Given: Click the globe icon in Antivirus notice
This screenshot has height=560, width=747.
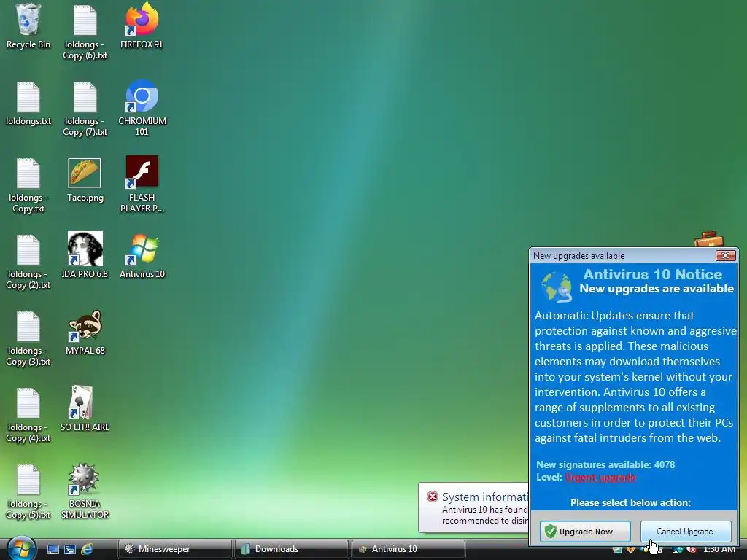Looking at the screenshot, I should coord(557,287).
